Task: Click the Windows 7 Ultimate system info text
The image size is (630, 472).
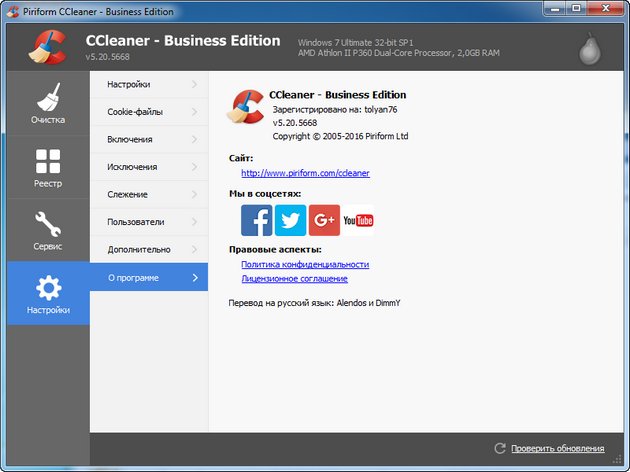Action: coord(356,43)
